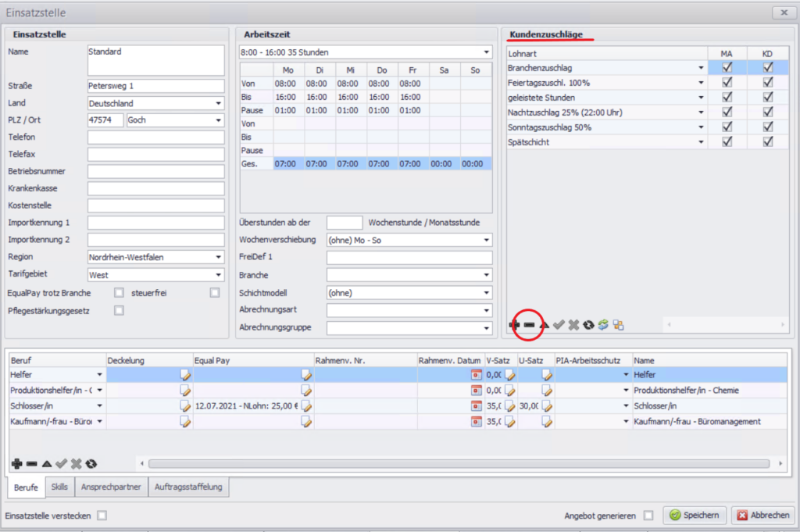Uncheck MA checkbox for Branchenzuschlag
Viewport: 800px width, 532px height.
point(727,68)
